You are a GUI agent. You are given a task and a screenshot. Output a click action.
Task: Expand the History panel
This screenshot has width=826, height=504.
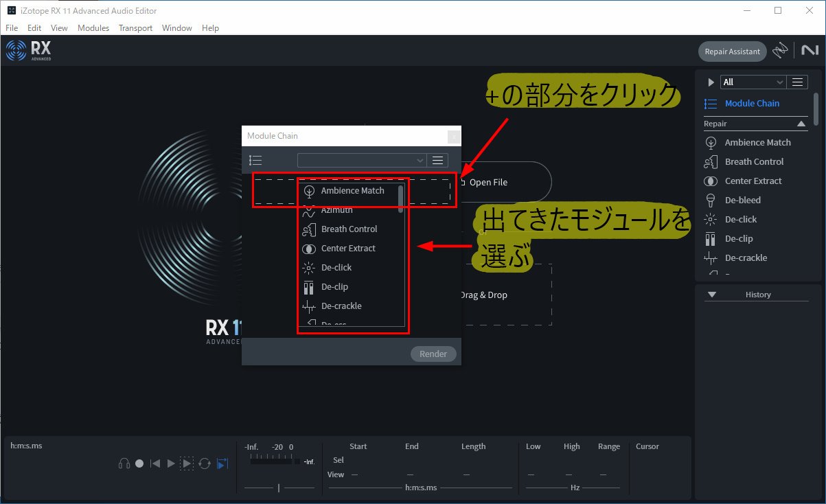[712, 294]
